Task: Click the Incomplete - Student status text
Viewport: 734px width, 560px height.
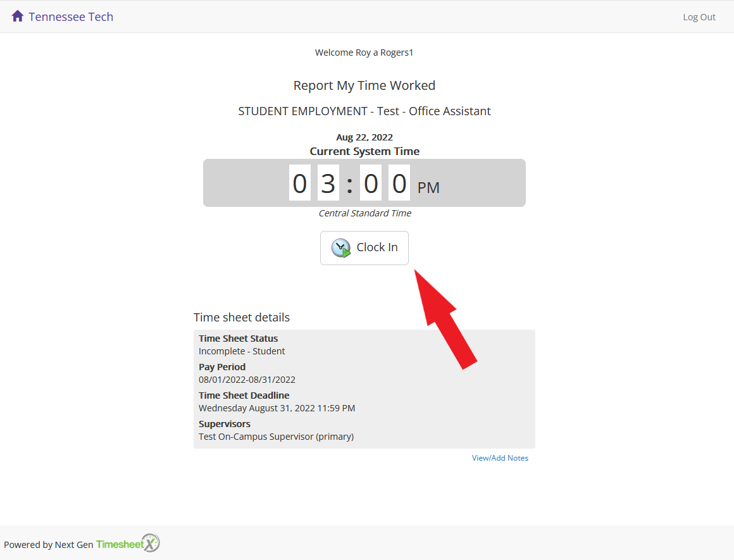Action: [242, 351]
